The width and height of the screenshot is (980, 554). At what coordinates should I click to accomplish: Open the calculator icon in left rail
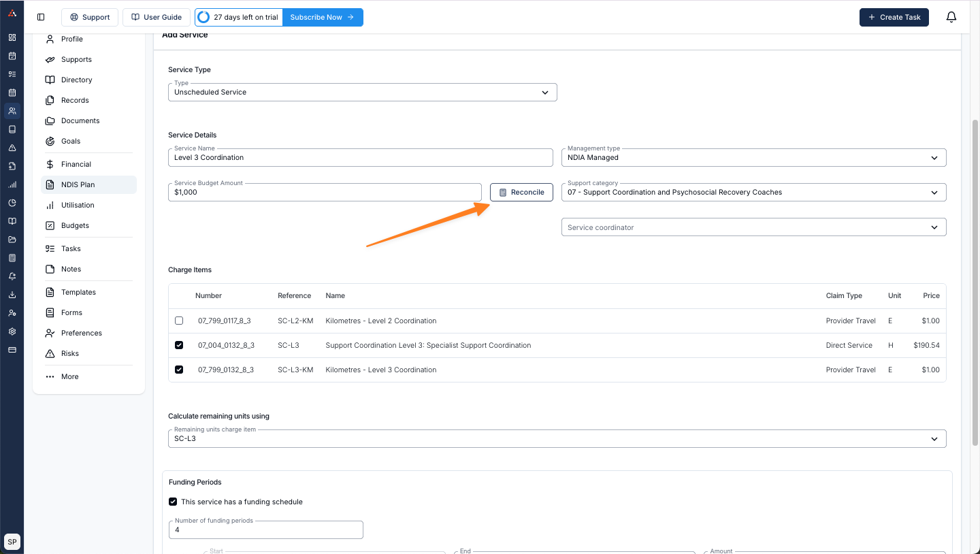pyautogui.click(x=12, y=258)
